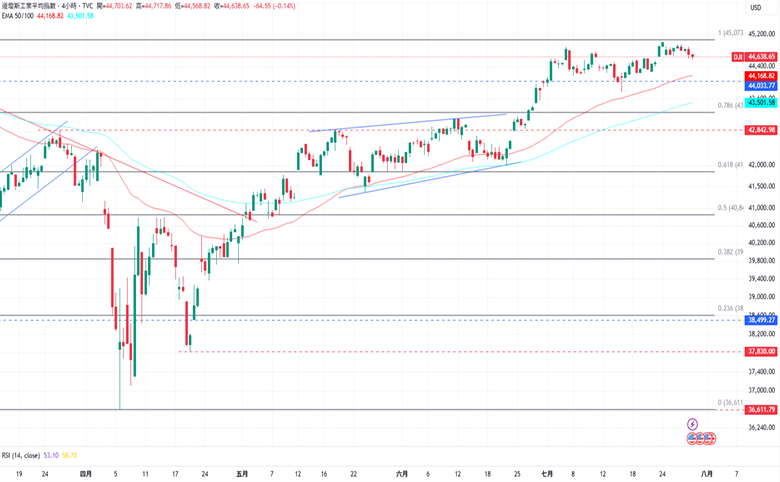This screenshot has height=482, width=780.
Task: Click the purple lightning event icon
Action: click(692, 424)
